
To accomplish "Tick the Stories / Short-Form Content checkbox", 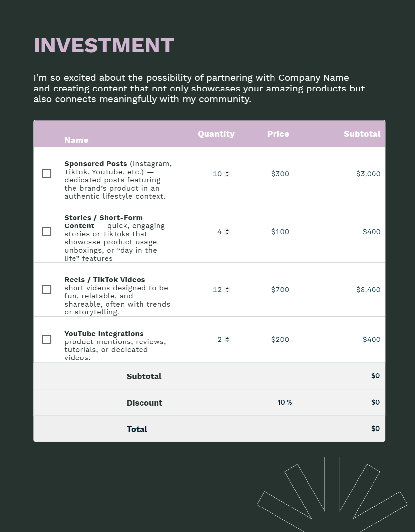I will point(47,232).
